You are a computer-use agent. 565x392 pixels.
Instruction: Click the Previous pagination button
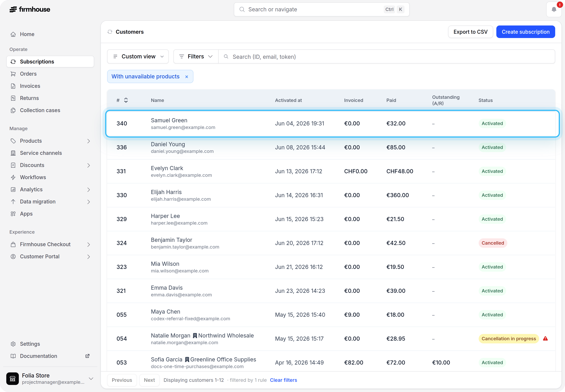coord(122,380)
